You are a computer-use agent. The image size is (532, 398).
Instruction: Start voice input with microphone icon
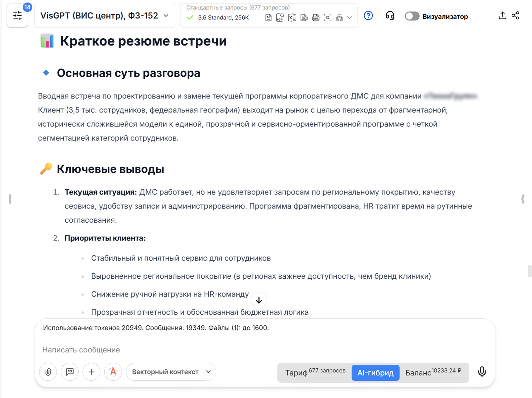click(x=482, y=372)
